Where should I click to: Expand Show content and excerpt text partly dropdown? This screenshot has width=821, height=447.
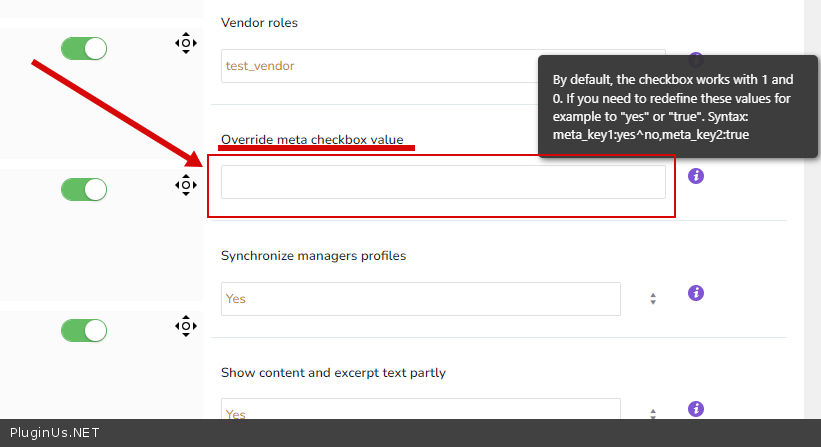tap(420, 412)
